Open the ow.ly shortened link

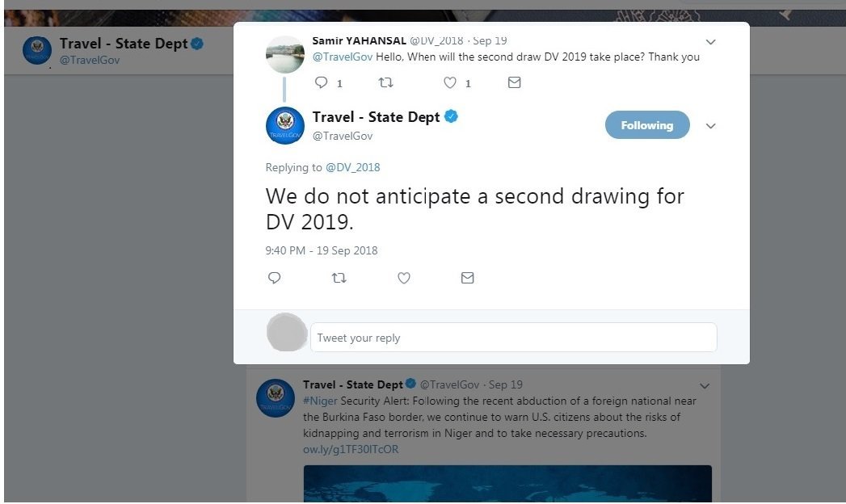pyautogui.click(x=351, y=449)
